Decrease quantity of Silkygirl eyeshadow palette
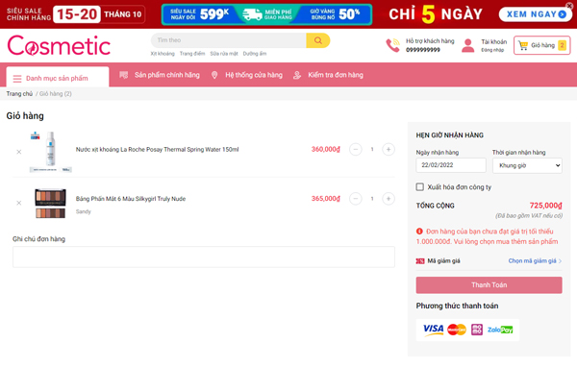Image resolution: width=577 pixels, height=392 pixels. [356, 199]
